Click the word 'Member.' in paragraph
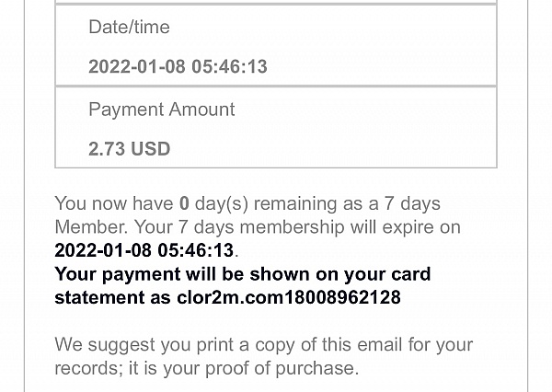This screenshot has width=552, height=392. click(x=91, y=227)
